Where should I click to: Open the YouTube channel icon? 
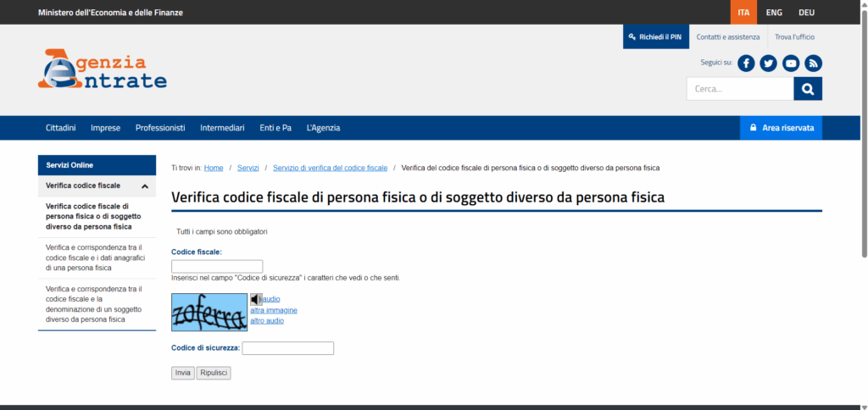coord(791,64)
